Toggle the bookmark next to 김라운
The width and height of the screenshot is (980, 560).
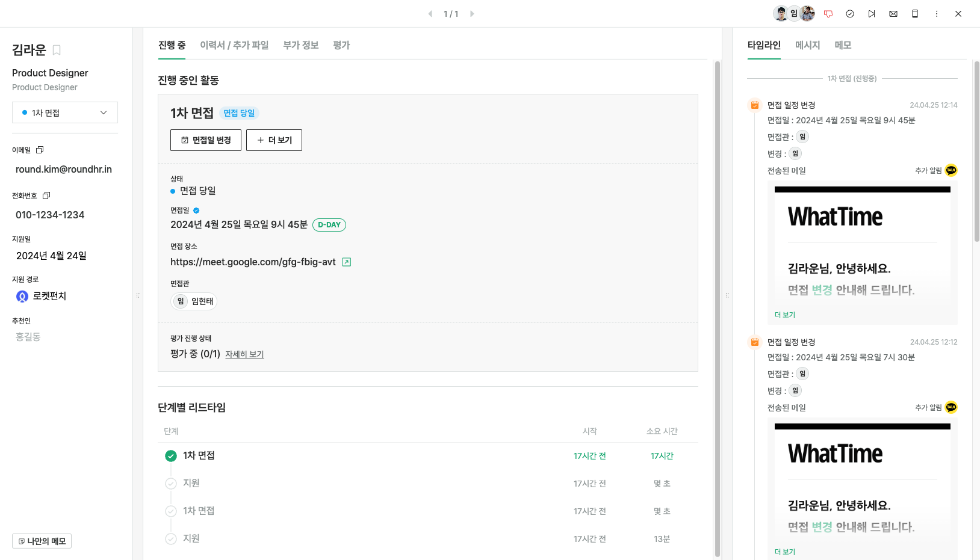click(57, 50)
